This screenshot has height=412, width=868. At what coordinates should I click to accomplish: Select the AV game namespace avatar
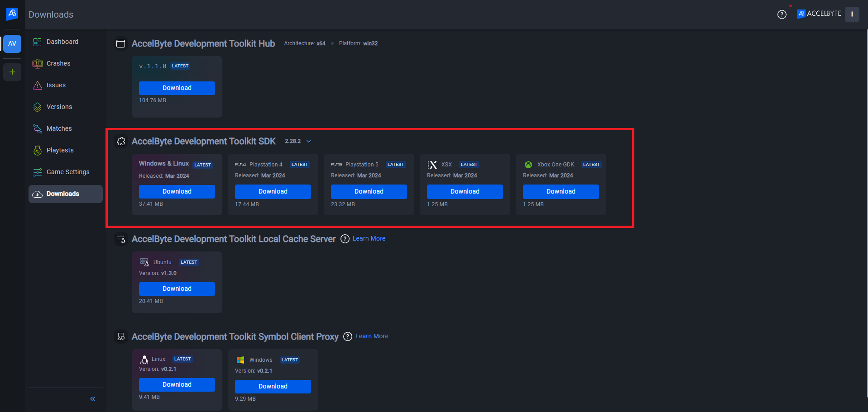[12, 44]
